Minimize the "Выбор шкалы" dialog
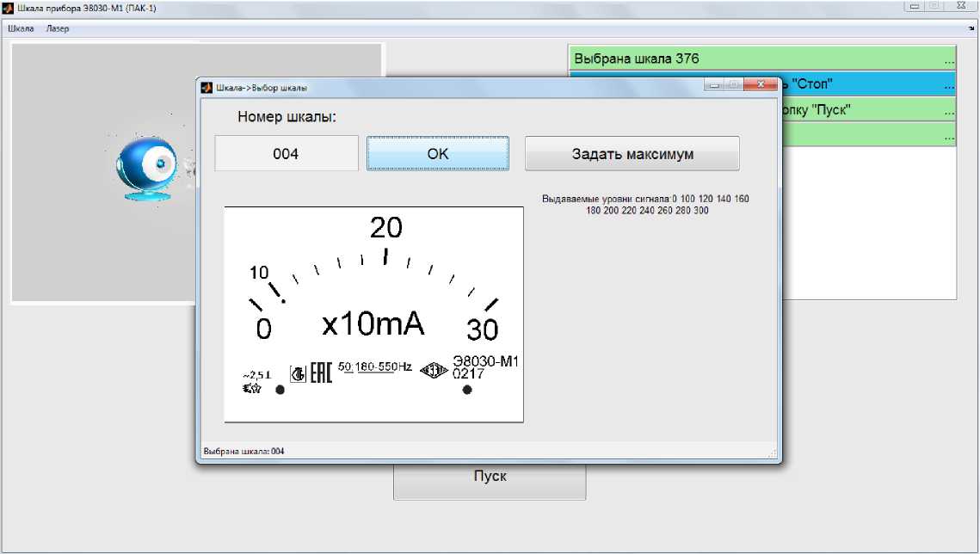This screenshot has width=980, height=554. pos(713,85)
